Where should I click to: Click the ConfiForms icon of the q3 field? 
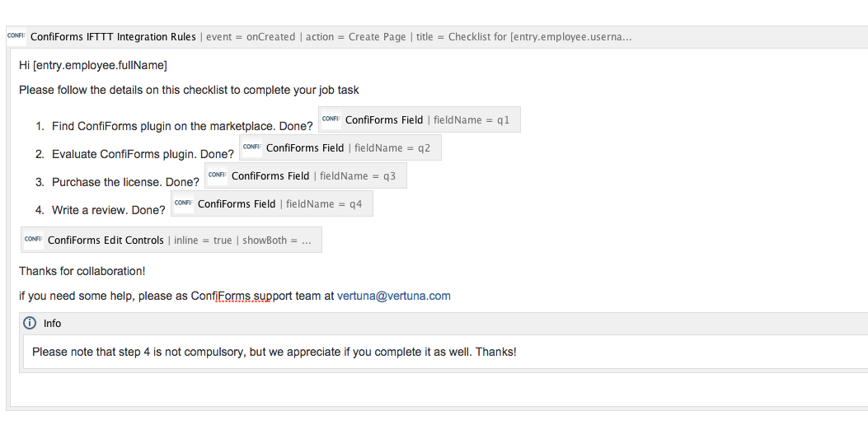[217, 175]
